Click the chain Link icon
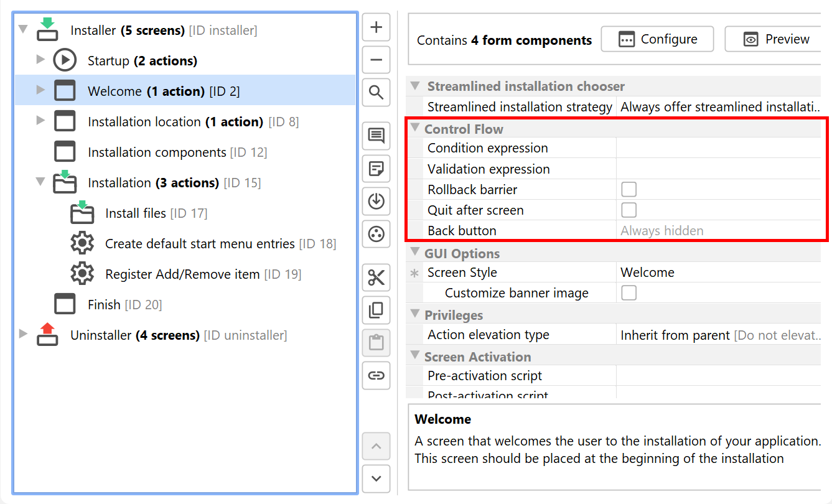The image size is (832, 504). pos(376,375)
